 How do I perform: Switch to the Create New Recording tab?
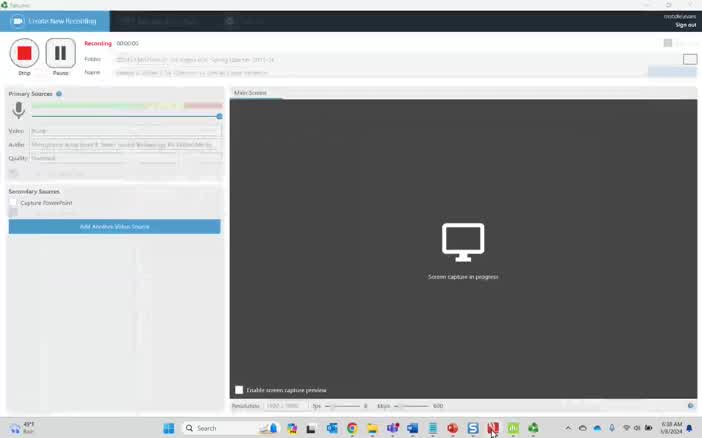[x=54, y=20]
